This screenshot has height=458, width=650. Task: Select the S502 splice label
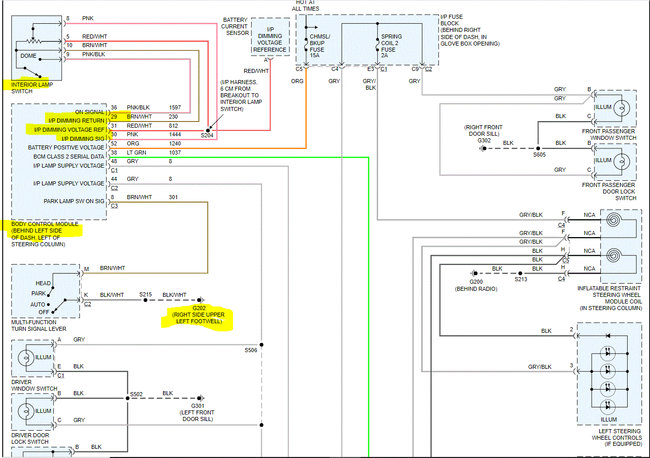136,394
